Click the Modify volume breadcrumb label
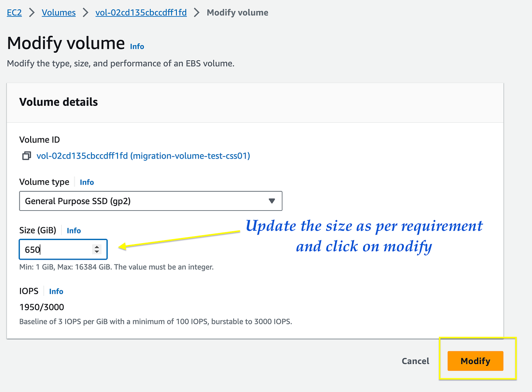 (x=237, y=12)
